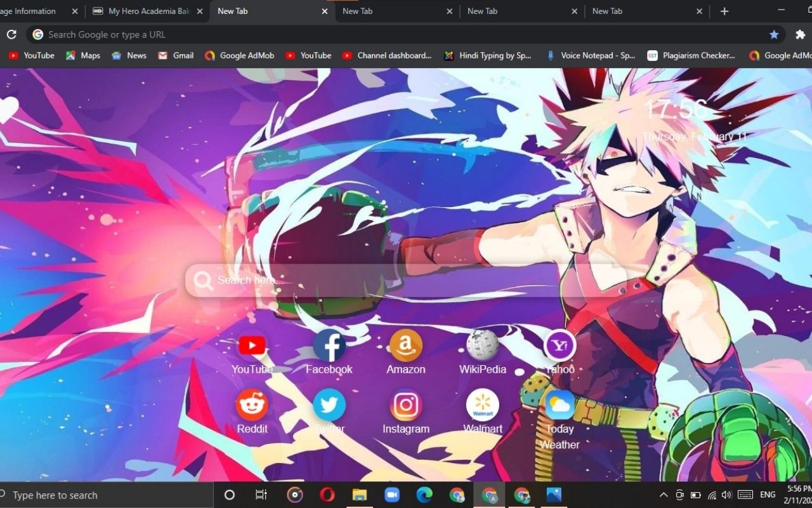
Task: Show hidden system tray icons chevron
Action: click(664, 495)
